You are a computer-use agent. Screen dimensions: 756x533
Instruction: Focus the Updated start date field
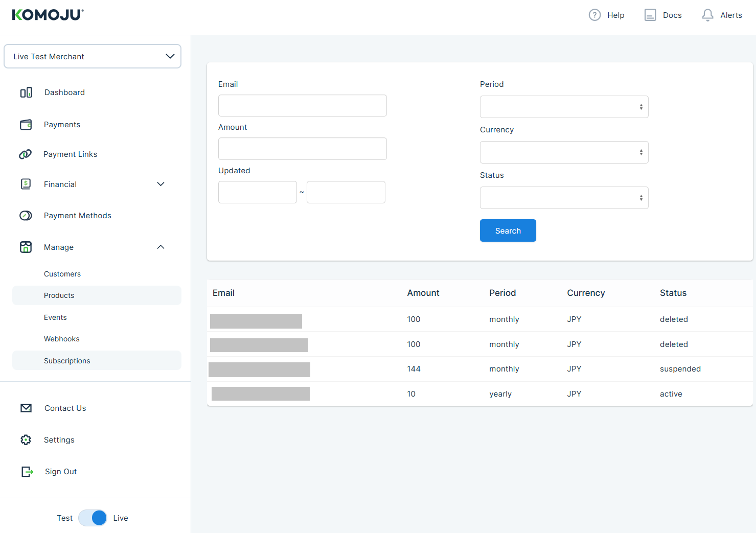[x=257, y=192]
